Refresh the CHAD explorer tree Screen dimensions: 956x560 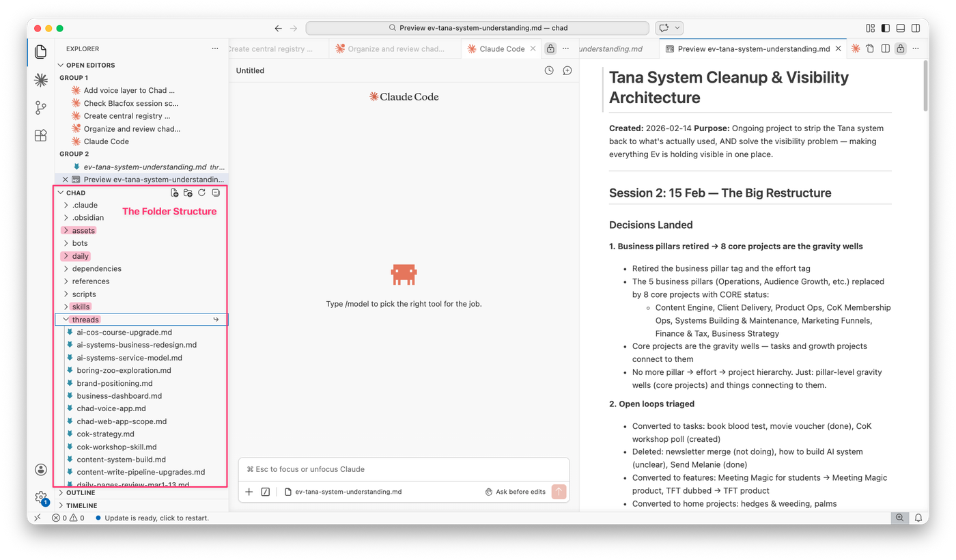201,193
